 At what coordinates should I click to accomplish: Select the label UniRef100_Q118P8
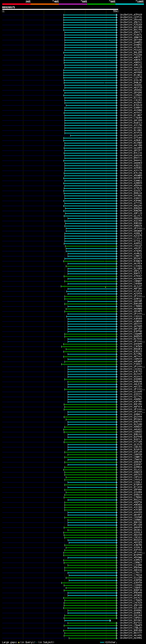[131, 148]
